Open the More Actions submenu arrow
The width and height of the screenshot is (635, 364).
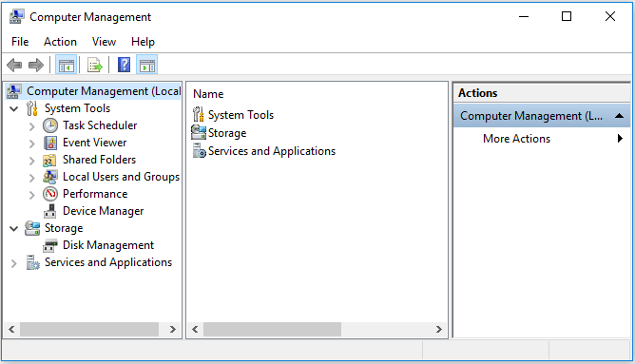click(620, 139)
